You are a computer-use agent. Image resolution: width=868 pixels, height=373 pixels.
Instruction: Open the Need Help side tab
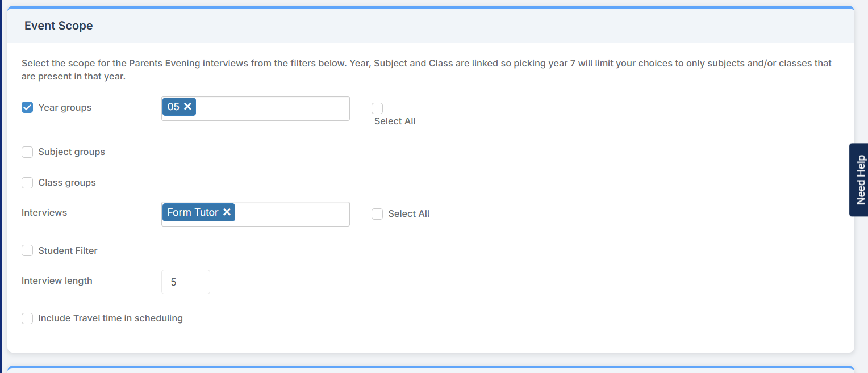click(x=860, y=180)
